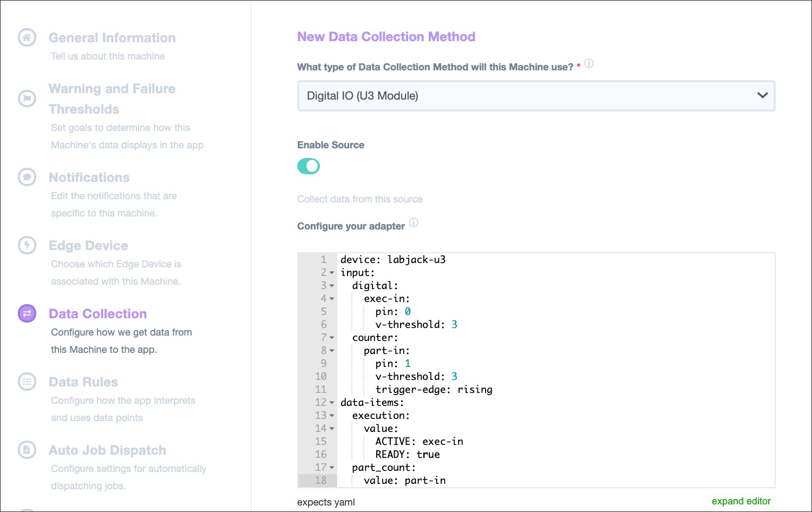The image size is (812, 512).
Task: Click the Edge Device lightning icon
Action: click(x=27, y=245)
